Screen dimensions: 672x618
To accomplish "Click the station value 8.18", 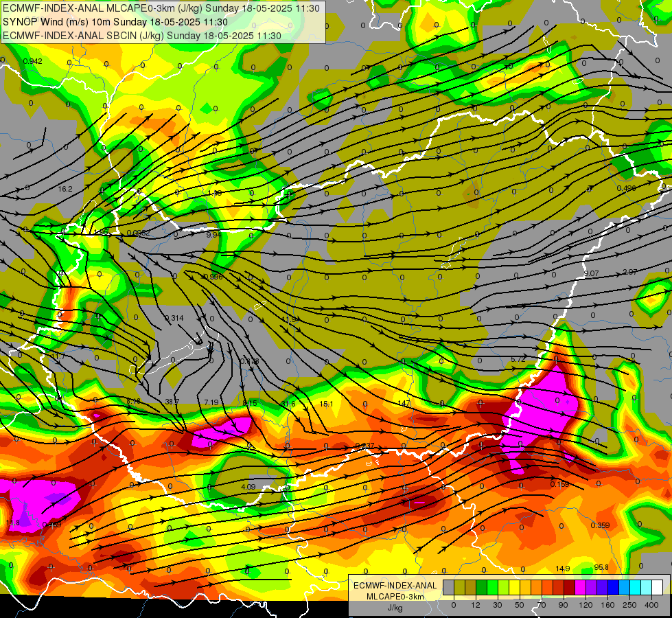I will [x=133, y=401].
